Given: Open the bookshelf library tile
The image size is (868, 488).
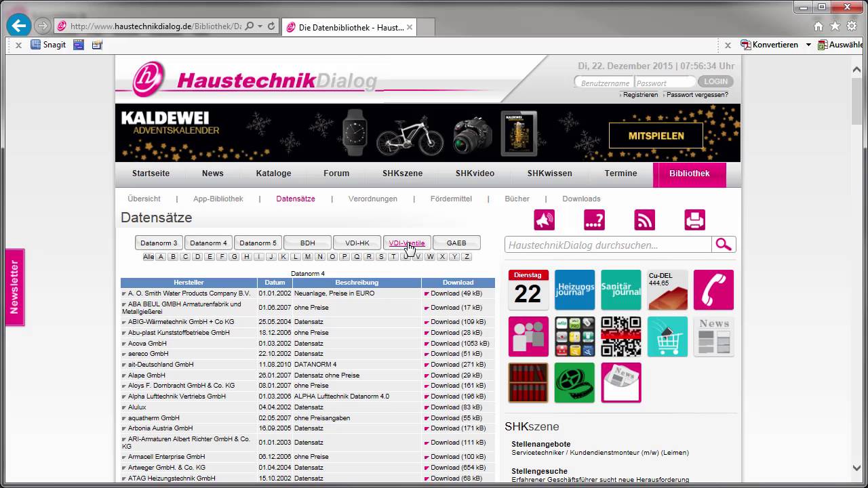Looking at the screenshot, I should 528,382.
